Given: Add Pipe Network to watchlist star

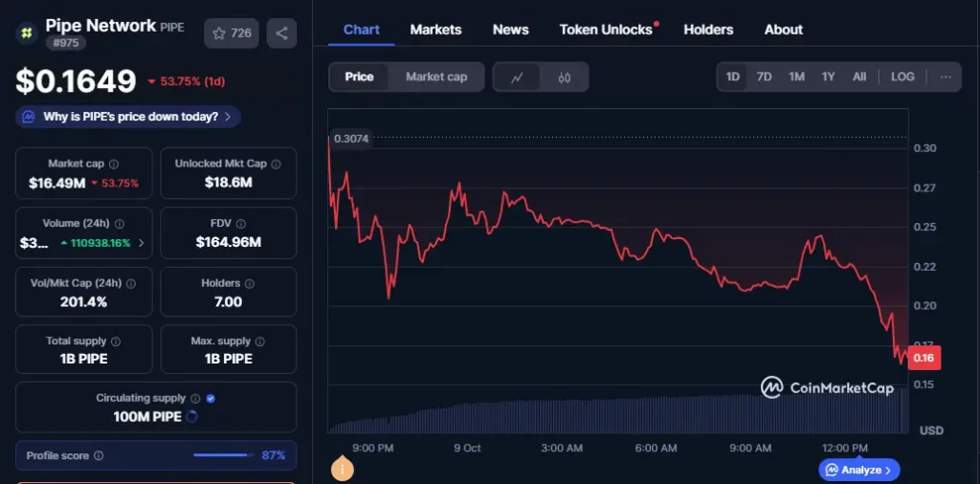Looking at the screenshot, I should [x=232, y=33].
